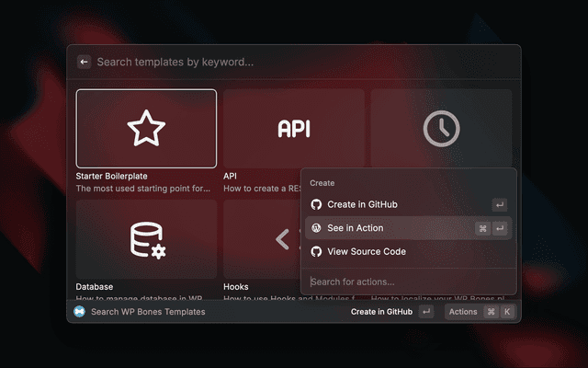Click GitHub icon beside Create in GitHub action

click(x=316, y=204)
